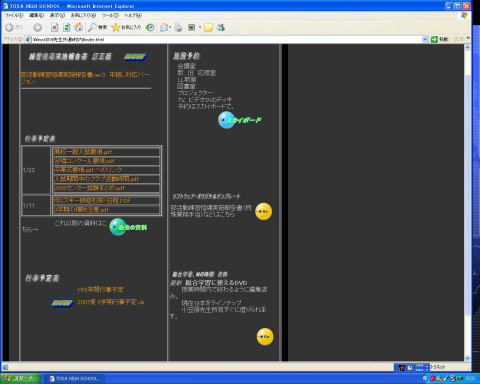Open the ファイル (File) menu

14,15
